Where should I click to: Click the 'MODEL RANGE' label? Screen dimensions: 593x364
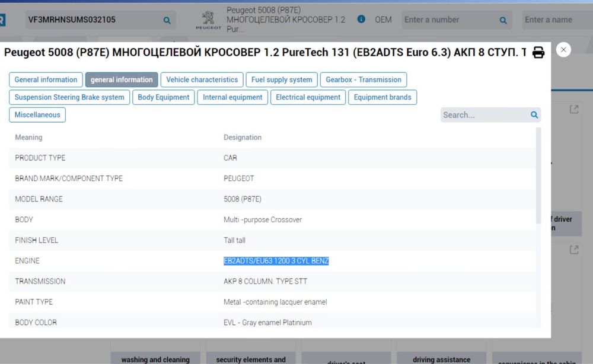tap(39, 199)
